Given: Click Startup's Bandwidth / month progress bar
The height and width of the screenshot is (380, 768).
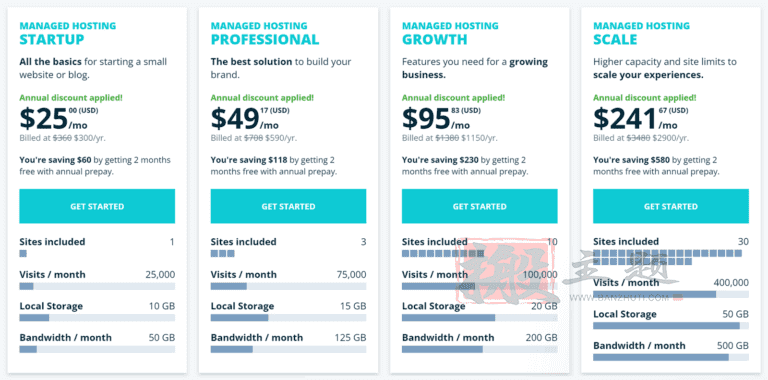Looking at the screenshot, I should [x=97, y=349].
